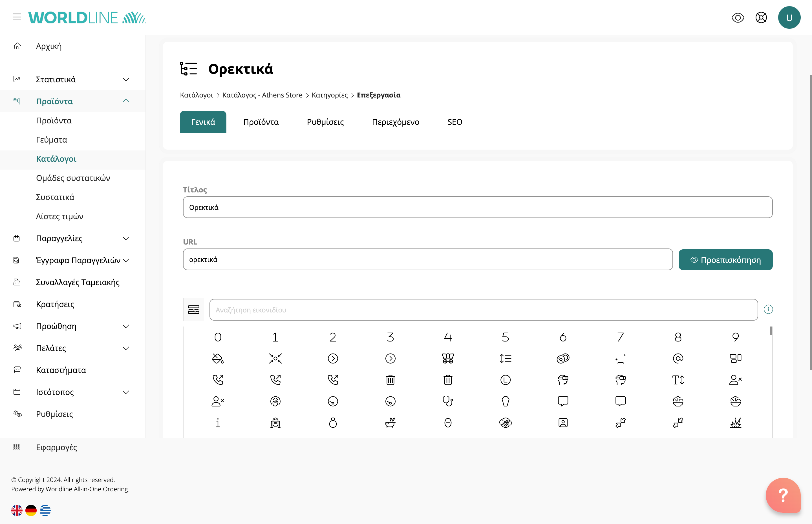Open the lifebuoy support icon
This screenshot has height=524, width=812.
tap(761, 17)
